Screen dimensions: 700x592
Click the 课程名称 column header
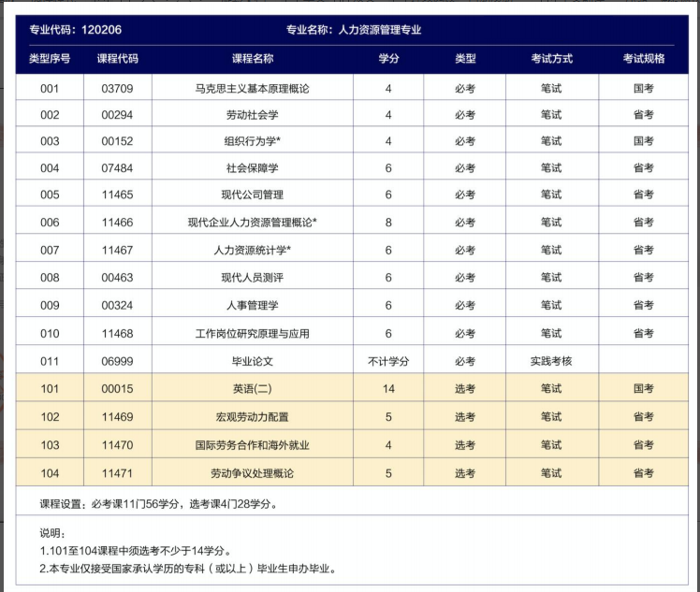click(253, 58)
